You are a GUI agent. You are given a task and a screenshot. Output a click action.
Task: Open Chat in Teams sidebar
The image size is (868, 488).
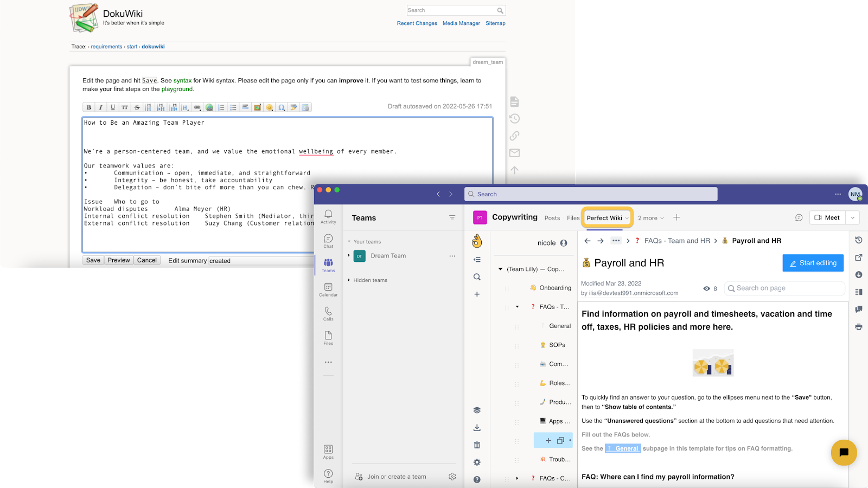click(x=328, y=241)
